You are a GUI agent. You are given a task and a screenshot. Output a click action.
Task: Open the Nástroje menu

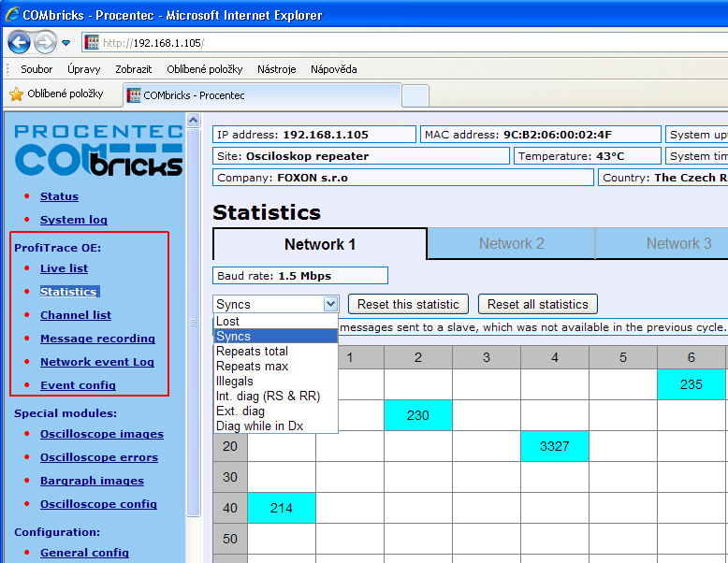click(277, 69)
